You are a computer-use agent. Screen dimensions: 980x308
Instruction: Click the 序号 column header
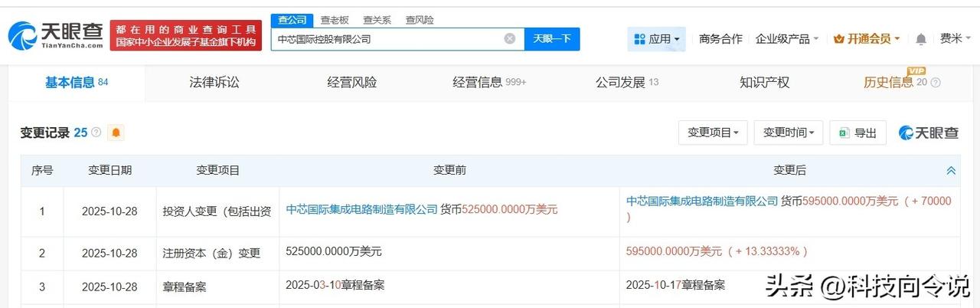pyautogui.click(x=42, y=170)
